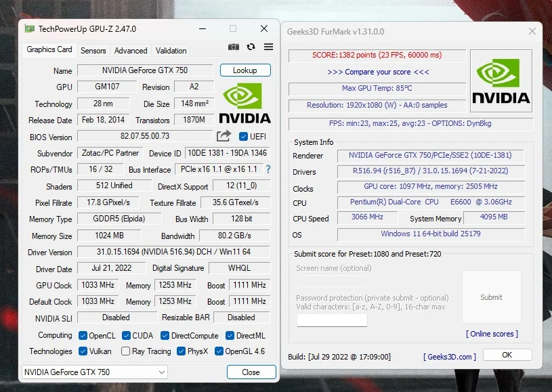
Task: Click the NVIDIA logo in GPU-Z
Action: click(245, 103)
